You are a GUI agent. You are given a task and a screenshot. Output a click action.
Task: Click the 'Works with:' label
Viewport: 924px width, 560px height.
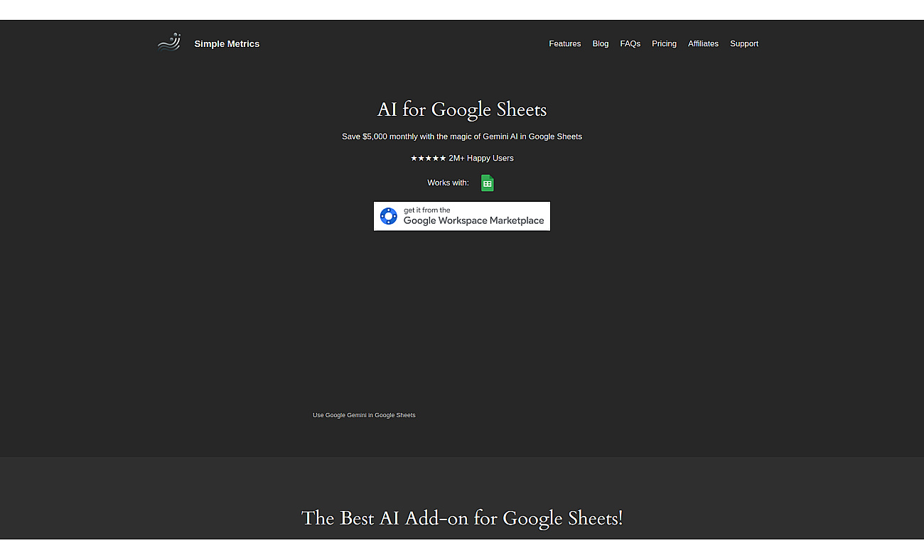[448, 183]
